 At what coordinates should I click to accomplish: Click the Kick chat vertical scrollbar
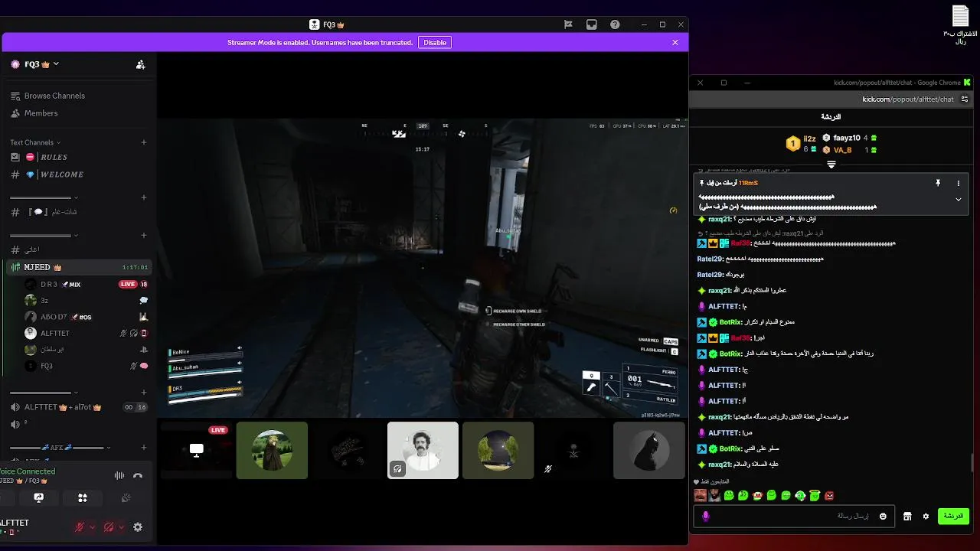point(972,463)
